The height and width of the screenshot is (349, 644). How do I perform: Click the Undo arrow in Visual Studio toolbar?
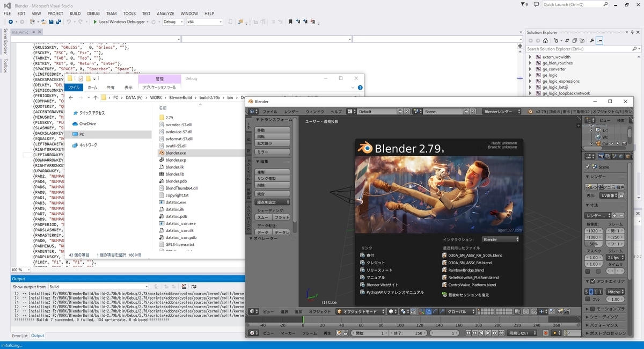(68, 22)
